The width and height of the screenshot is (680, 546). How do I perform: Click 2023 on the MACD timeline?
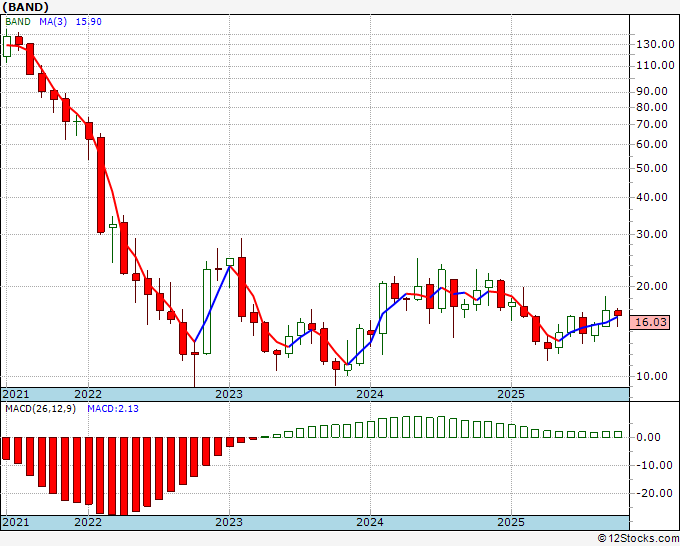pyautogui.click(x=229, y=522)
